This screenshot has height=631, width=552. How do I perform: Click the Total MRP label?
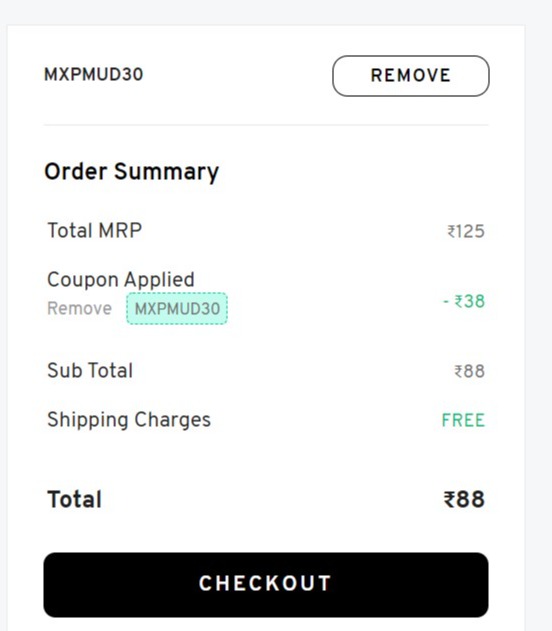pyautogui.click(x=95, y=231)
